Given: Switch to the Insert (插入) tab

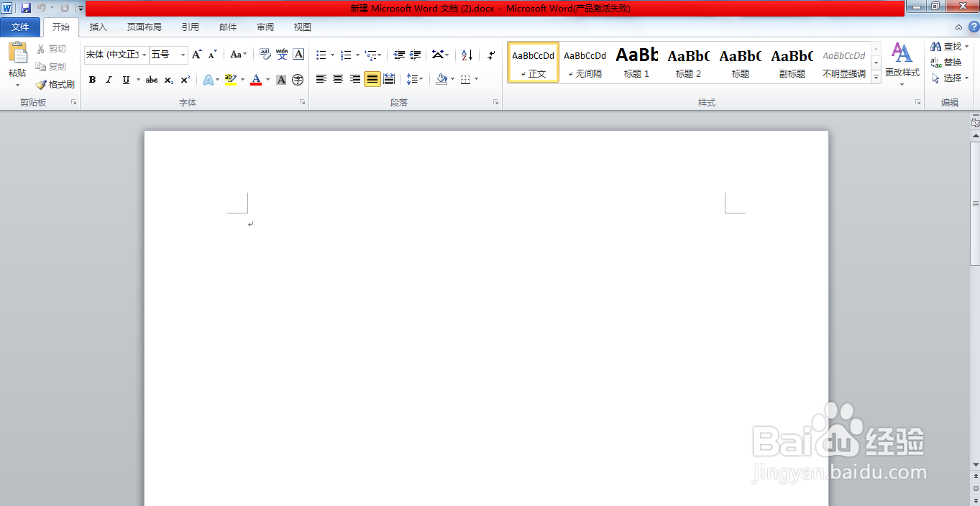Looking at the screenshot, I should [98, 27].
